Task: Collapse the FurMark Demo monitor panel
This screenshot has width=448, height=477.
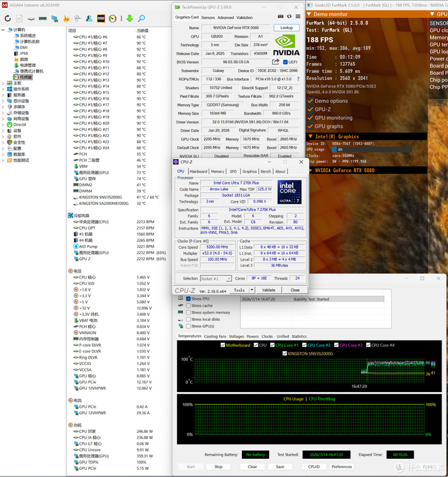Action: tap(309, 15)
